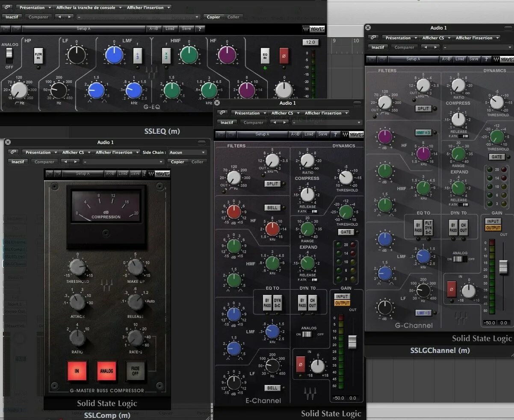Image resolution: width=514 pixels, height=420 pixels.
Task: Click the link icon in SSLComp window header
Action: [13, 152]
